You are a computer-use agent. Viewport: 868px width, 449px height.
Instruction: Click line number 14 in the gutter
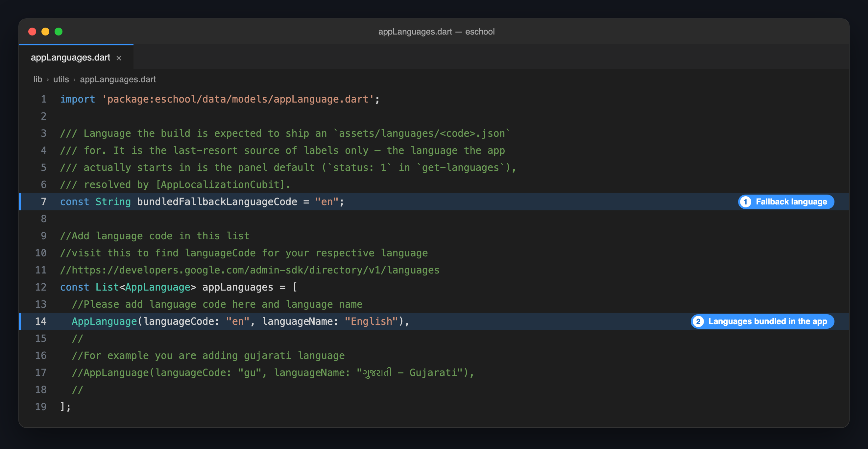[x=41, y=321]
